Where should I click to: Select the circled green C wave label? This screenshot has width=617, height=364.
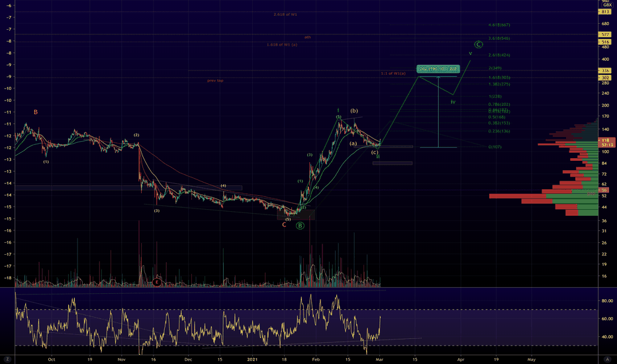479,44
